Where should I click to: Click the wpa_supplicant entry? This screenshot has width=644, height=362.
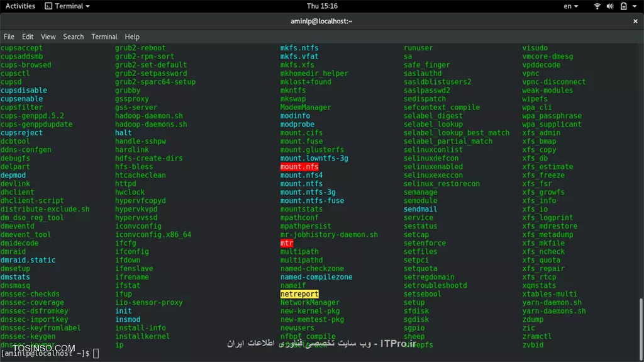point(552,124)
